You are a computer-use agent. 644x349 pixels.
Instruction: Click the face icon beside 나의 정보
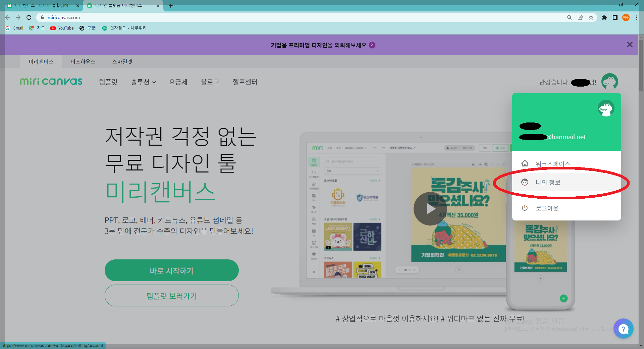[x=525, y=182]
